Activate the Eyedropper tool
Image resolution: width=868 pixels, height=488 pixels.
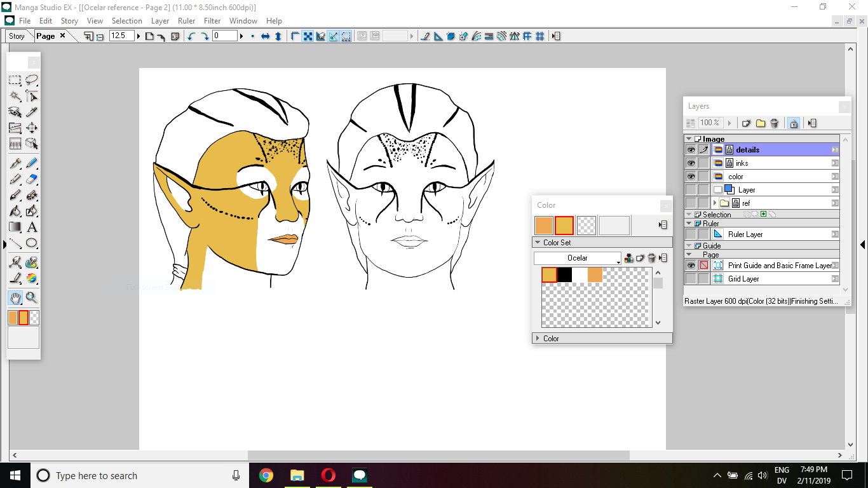click(32, 112)
